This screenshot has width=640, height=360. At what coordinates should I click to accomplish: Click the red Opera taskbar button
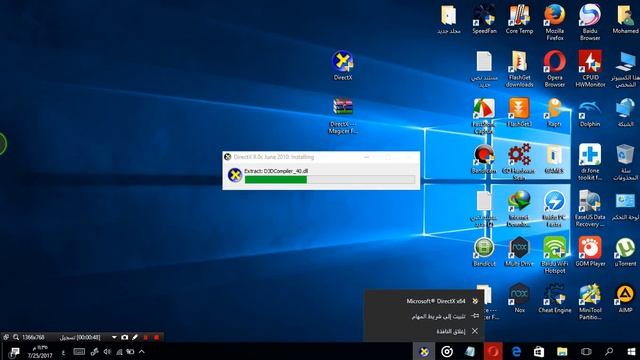click(x=493, y=351)
